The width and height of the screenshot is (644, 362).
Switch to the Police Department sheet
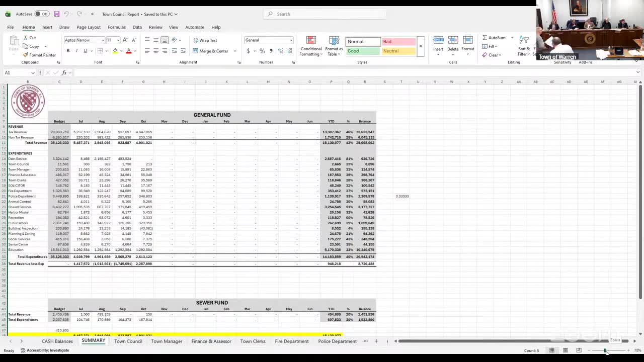(337, 341)
